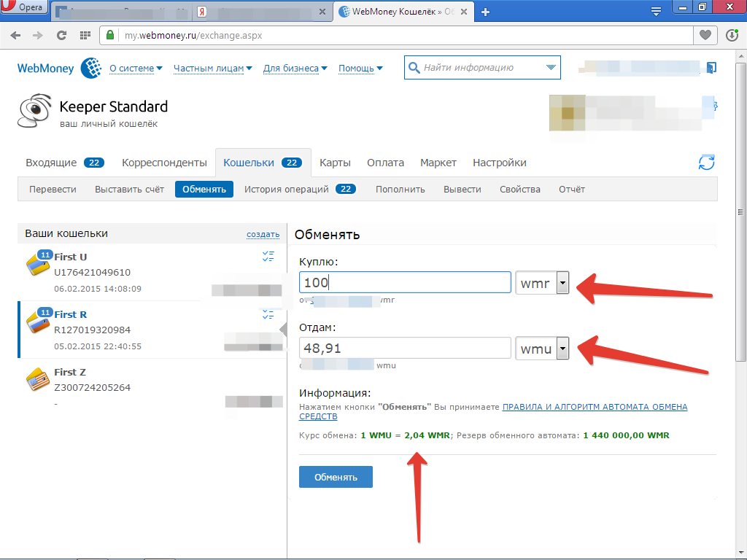Select the Обменять submenu item

click(204, 189)
